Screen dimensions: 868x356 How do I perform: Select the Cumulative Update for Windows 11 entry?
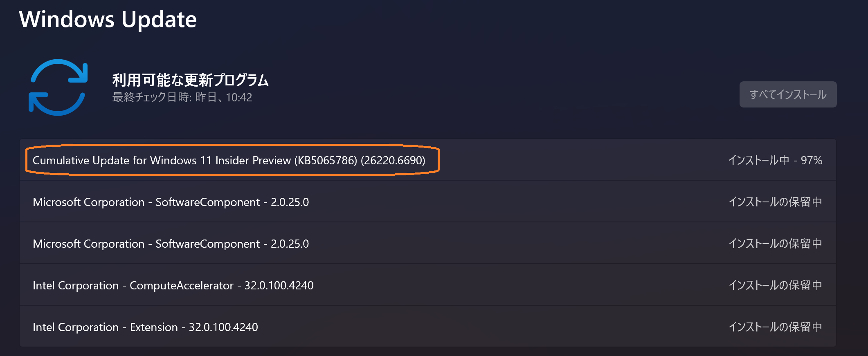(228, 160)
